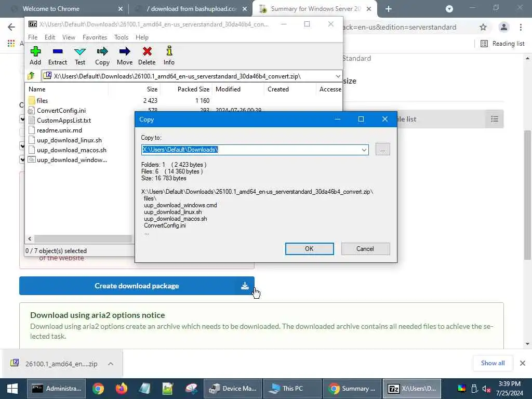
Task: Cancel the Copy dialog
Action: point(365,249)
